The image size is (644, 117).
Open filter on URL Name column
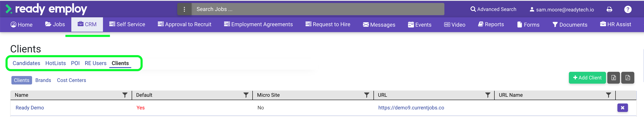click(608, 95)
